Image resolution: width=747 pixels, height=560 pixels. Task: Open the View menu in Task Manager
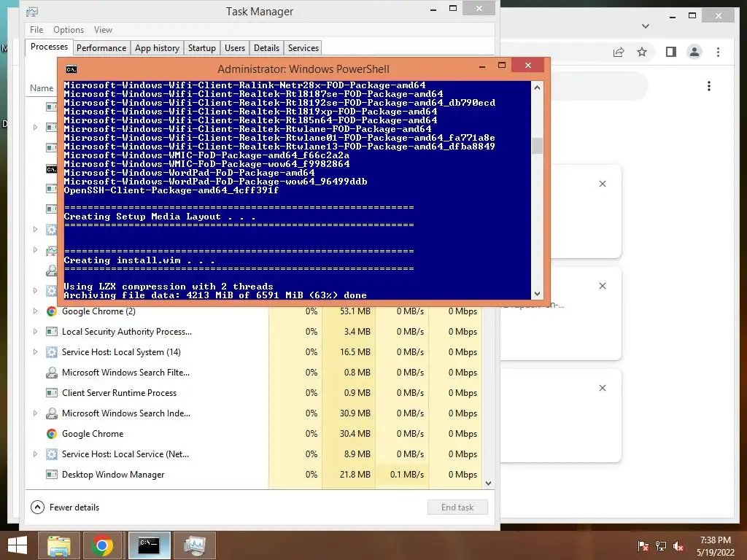click(103, 29)
